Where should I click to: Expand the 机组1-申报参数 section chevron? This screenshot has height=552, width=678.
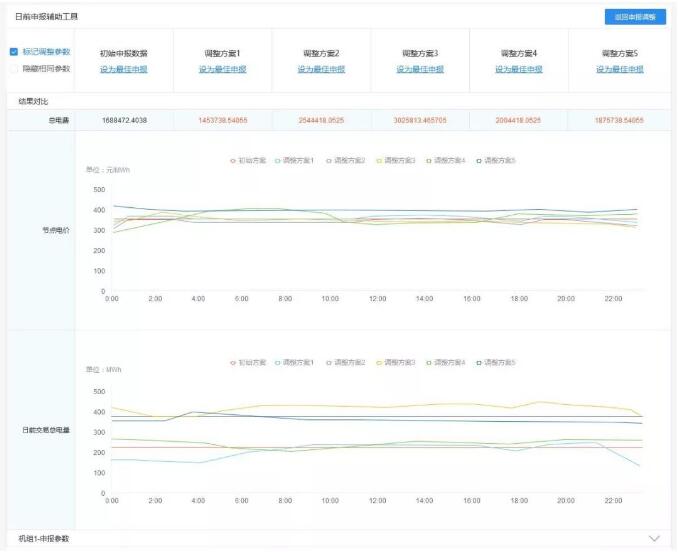point(655,539)
